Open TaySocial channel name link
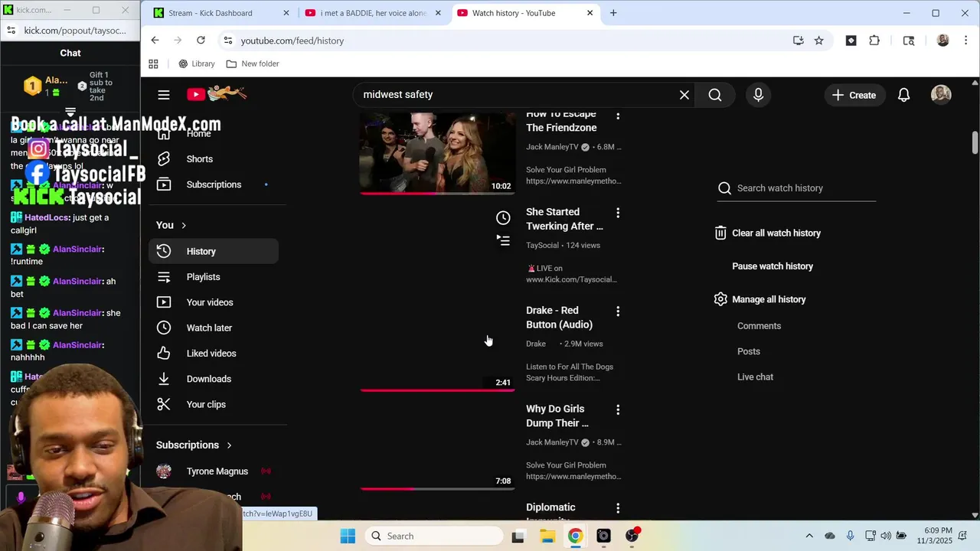 point(542,246)
